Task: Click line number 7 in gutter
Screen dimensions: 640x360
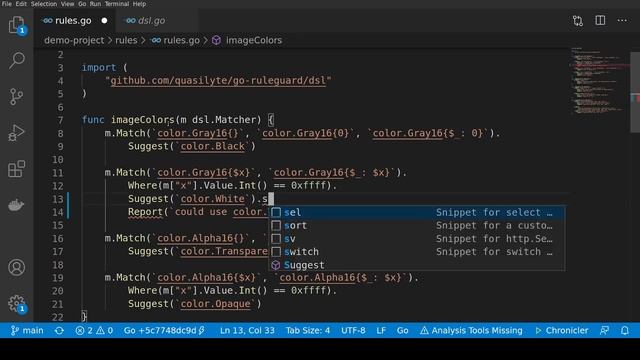Action: coord(60,120)
